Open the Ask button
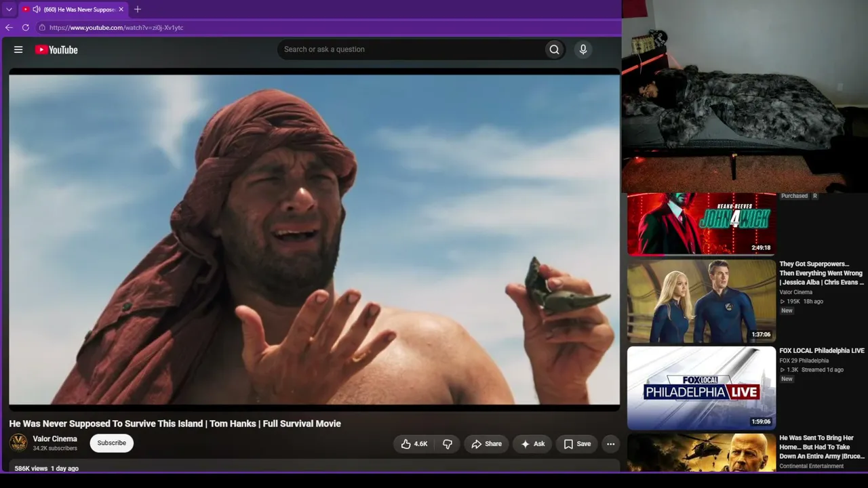Screen dimensions: 868x488 click(x=532, y=444)
